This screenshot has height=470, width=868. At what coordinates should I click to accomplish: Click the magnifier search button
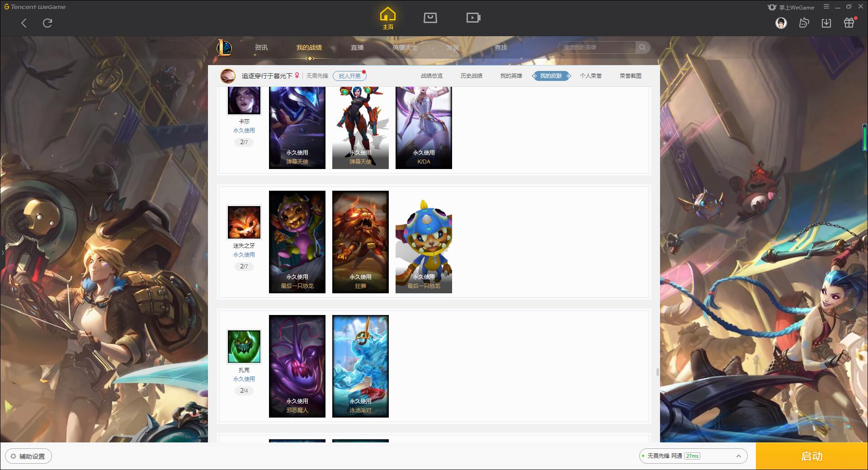[642, 47]
